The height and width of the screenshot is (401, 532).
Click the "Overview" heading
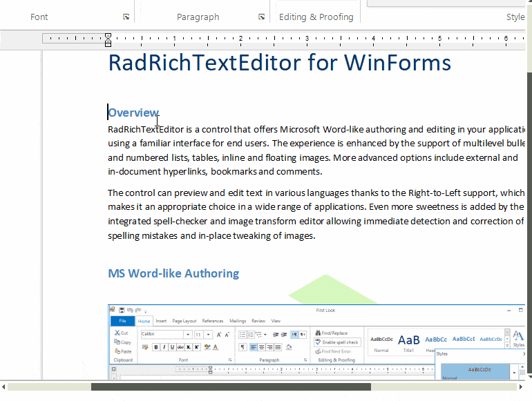click(x=133, y=113)
